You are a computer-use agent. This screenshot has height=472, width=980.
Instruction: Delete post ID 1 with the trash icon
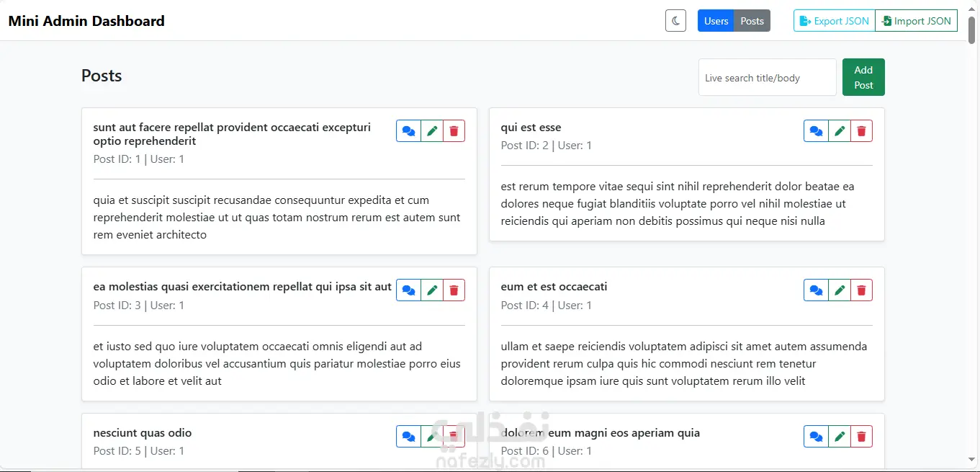[x=454, y=131]
